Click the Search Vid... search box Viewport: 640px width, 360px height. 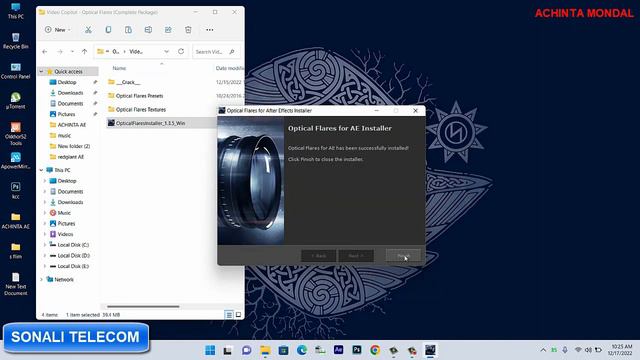(216, 52)
